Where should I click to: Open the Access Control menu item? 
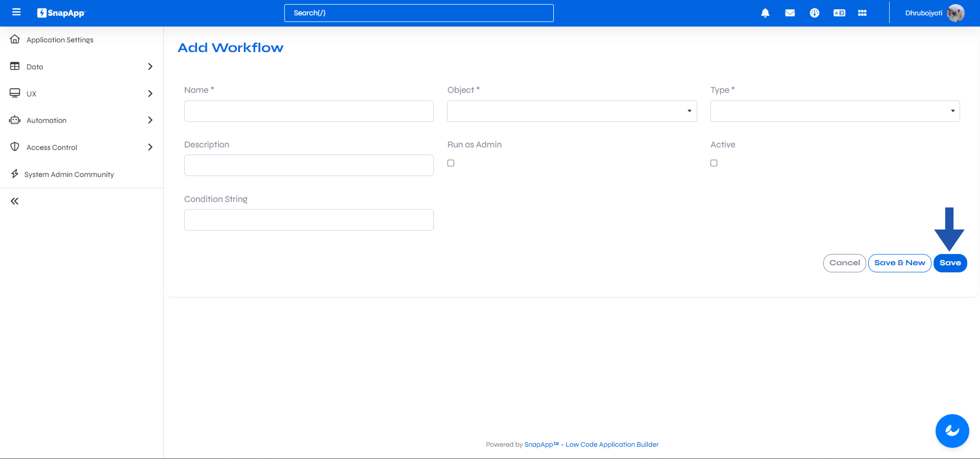point(51,147)
